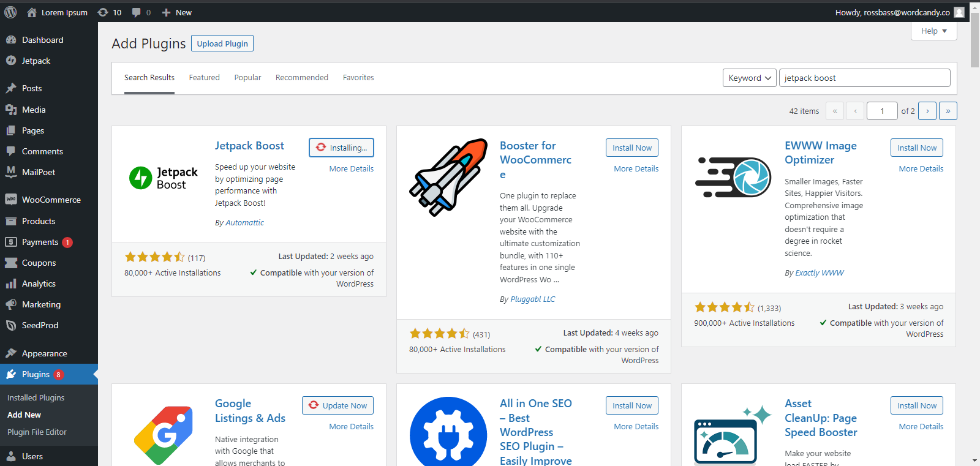Click the Coupons icon in the sidebar
The width and height of the screenshot is (980, 466).
click(x=11, y=263)
